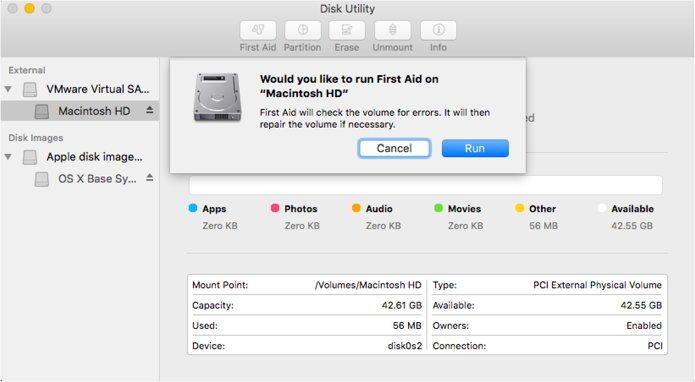The image size is (695, 382).
Task: Click the First Aid toolbar icon
Action: pyautogui.click(x=258, y=30)
